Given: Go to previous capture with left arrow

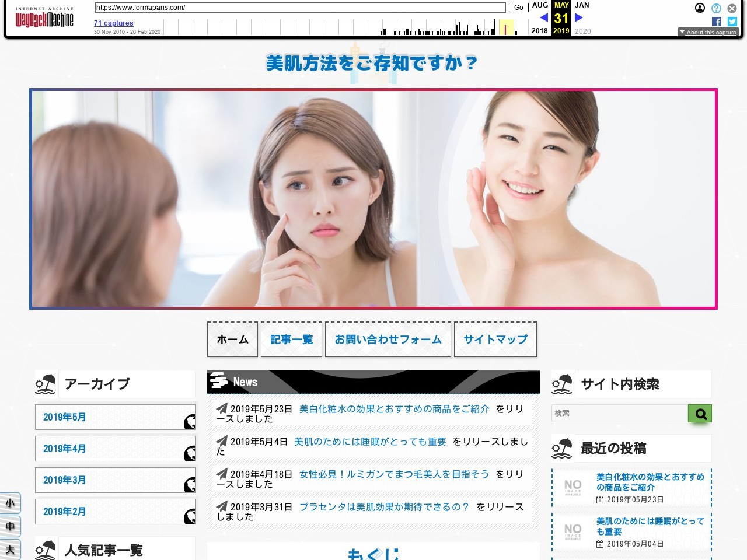Looking at the screenshot, I should pyautogui.click(x=544, y=17).
